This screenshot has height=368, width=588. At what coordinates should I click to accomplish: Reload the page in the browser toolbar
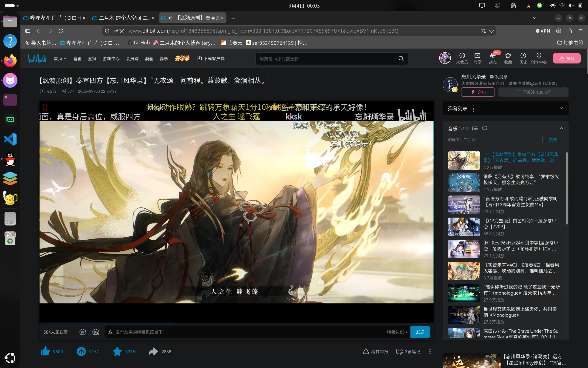pos(61,31)
